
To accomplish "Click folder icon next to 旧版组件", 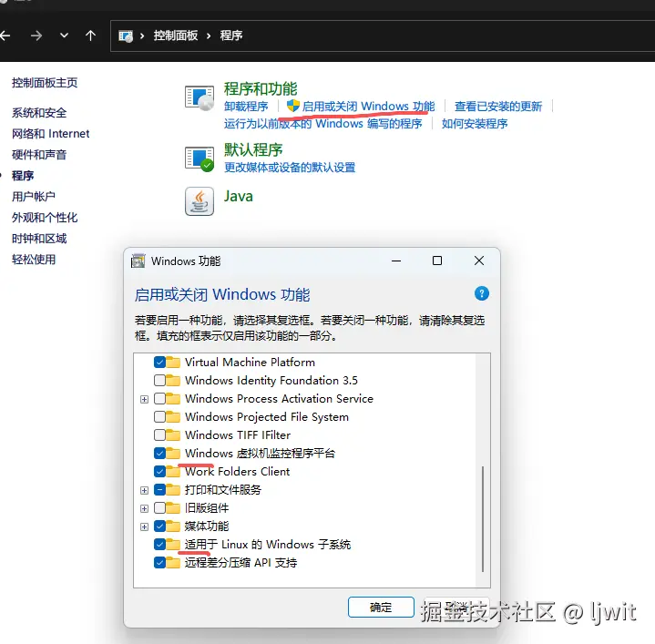I will tap(173, 508).
